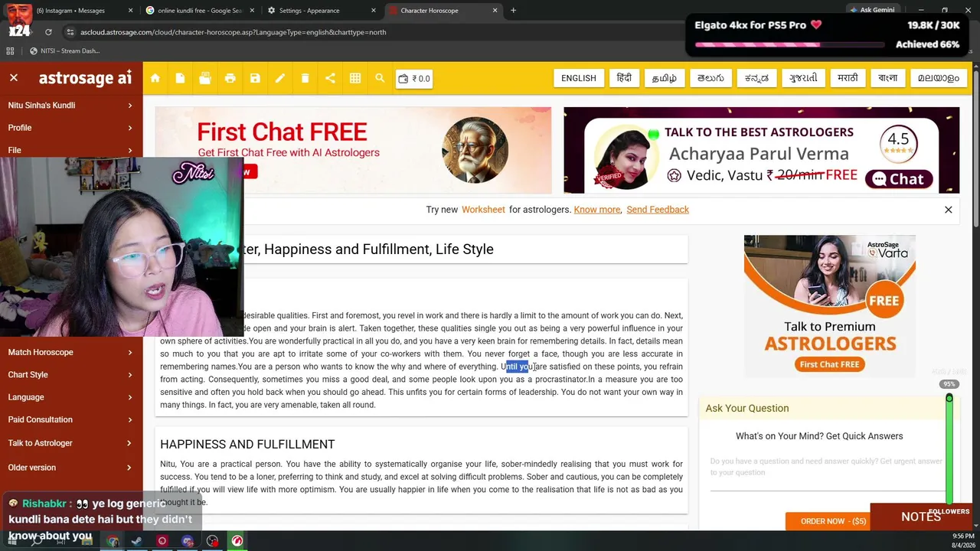Open OBS Studio from the taskbar
This screenshot has width=980, height=551.
(x=213, y=541)
